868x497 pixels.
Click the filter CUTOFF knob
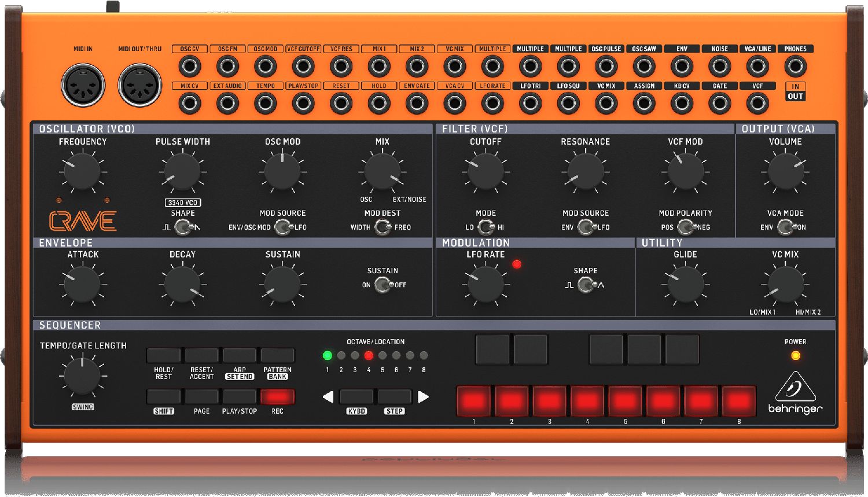[x=486, y=172]
